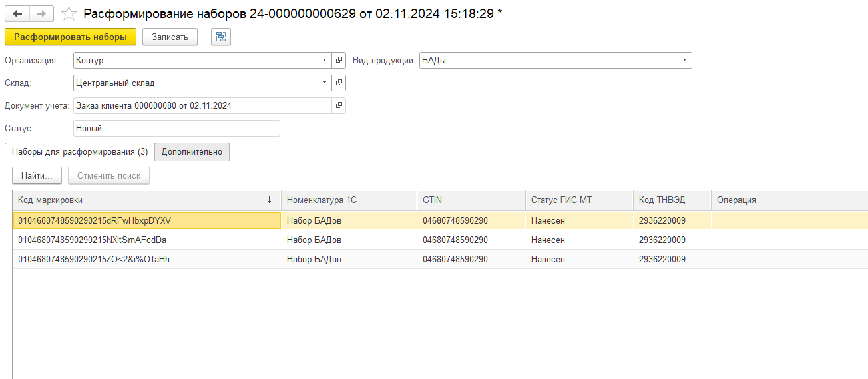Add document to favorites with star icon

[69, 14]
